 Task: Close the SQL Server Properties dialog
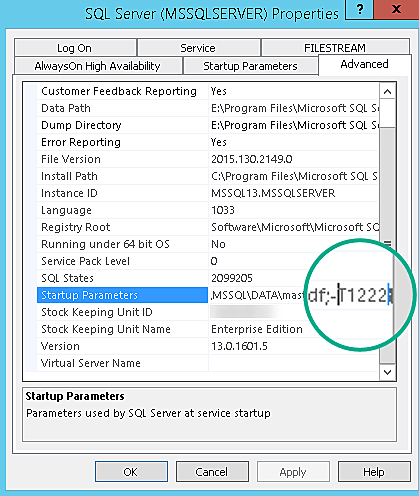coord(396,9)
